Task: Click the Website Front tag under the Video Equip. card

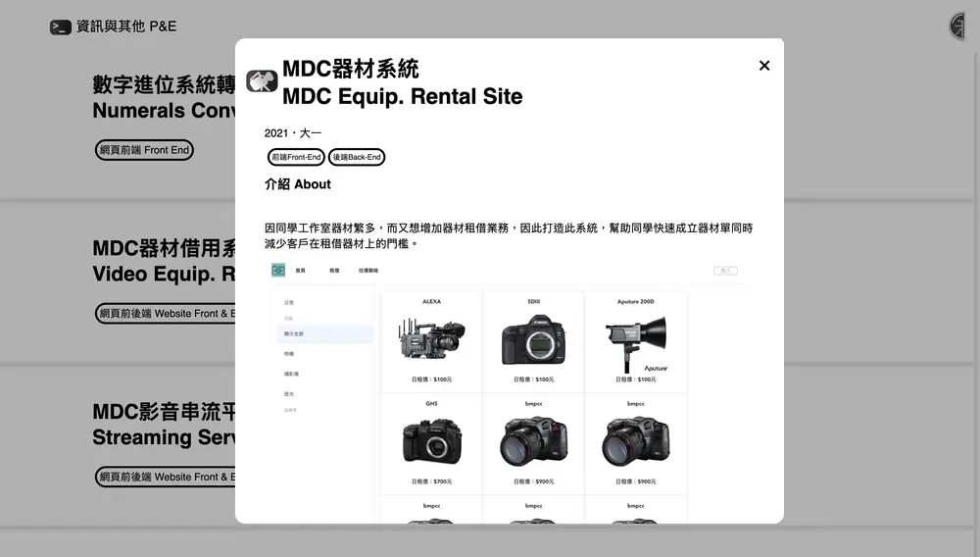Action: click(166, 313)
